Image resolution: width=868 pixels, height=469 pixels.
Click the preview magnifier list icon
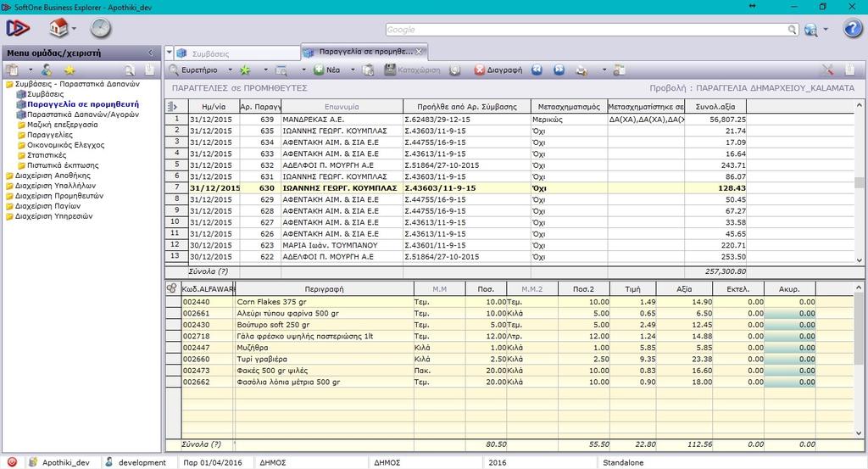point(281,70)
